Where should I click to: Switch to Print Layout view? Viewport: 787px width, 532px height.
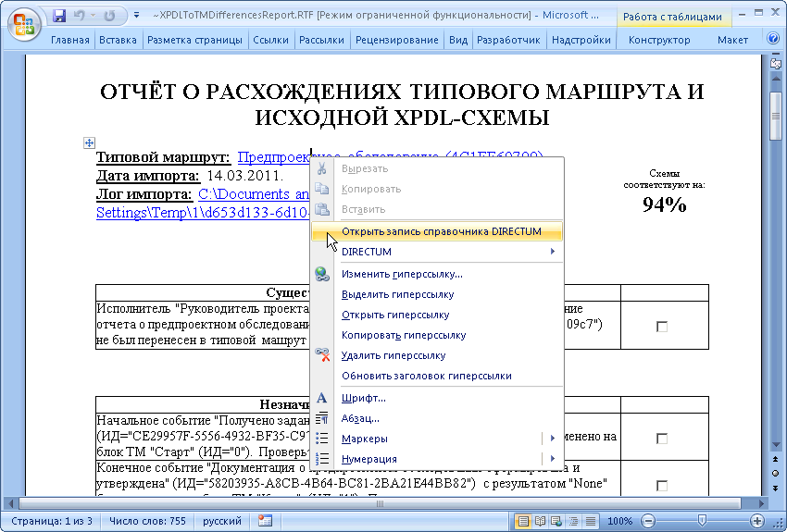coord(523,521)
